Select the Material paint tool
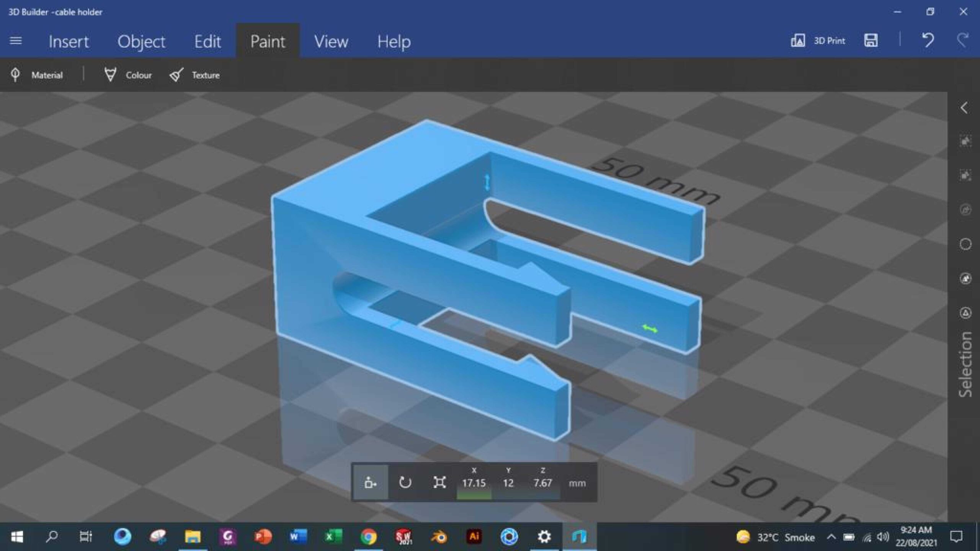Image resolution: width=980 pixels, height=551 pixels. 37,75
